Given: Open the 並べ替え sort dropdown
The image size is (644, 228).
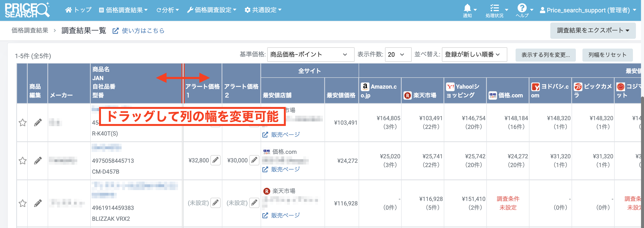Looking at the screenshot, I should 474,55.
